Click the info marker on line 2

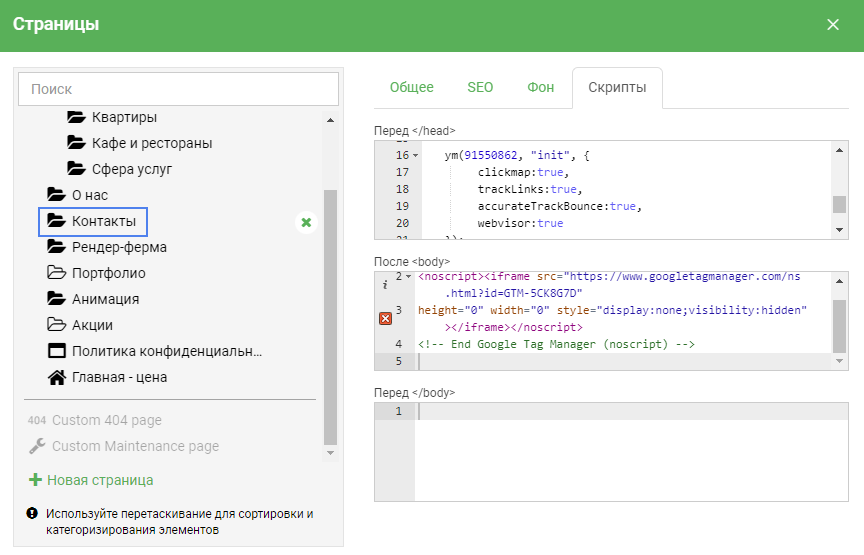385,284
